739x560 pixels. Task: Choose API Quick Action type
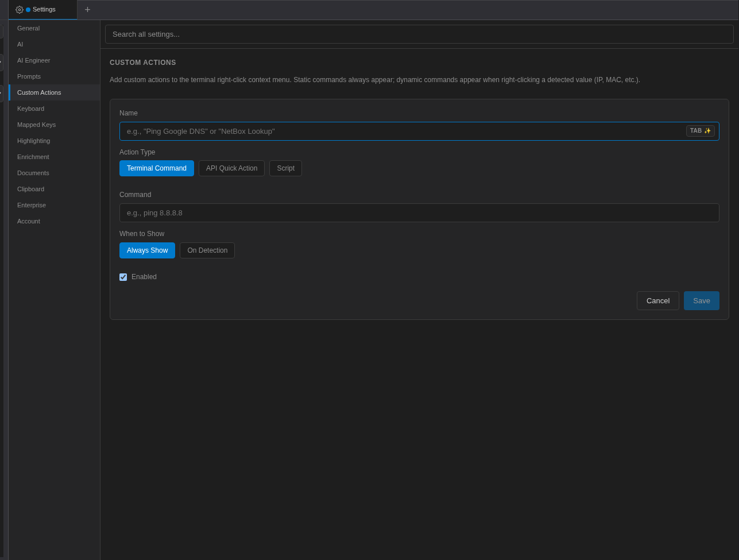(231, 168)
